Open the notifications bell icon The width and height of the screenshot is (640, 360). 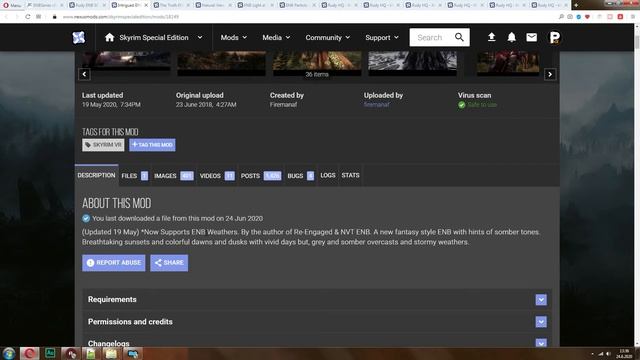point(511,37)
